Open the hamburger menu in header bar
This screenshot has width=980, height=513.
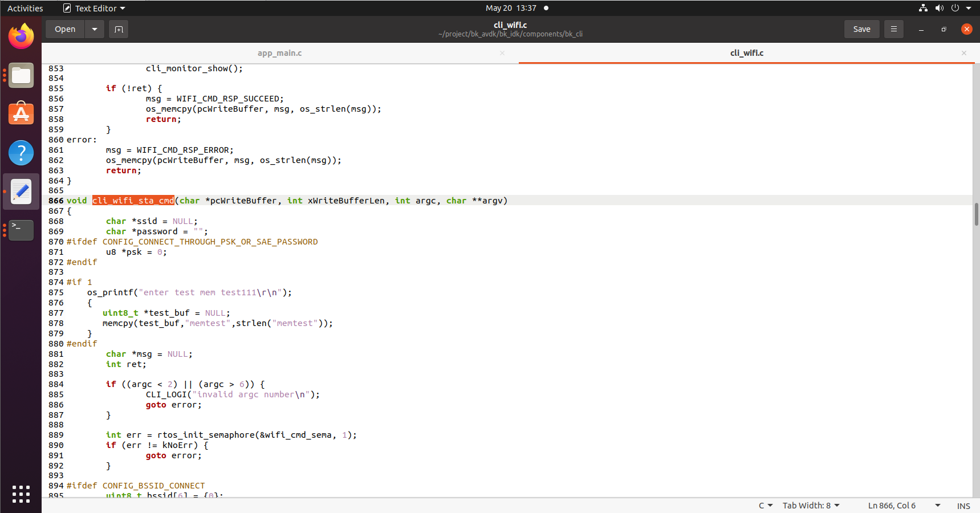894,29
